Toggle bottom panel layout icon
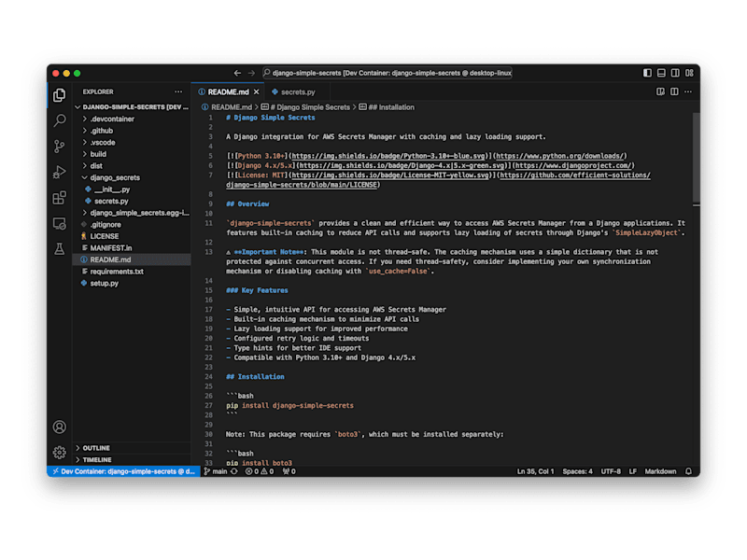747x560 pixels. tap(661, 73)
